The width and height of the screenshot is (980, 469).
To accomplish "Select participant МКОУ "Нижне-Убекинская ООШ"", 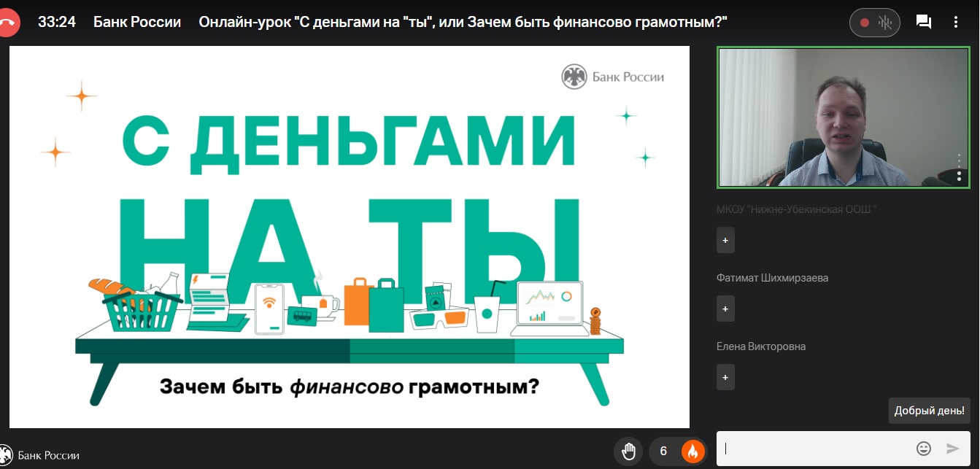I will coord(797,209).
